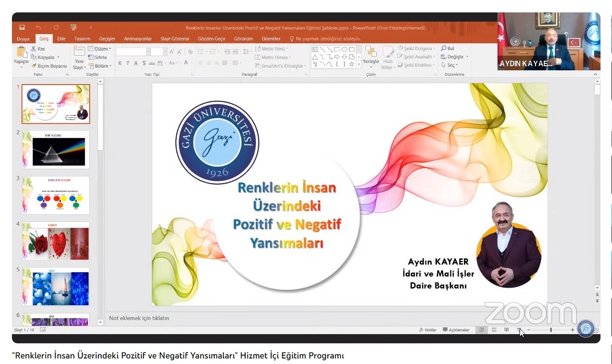Switch to the Slayt Gösterisi ribbon tab
The height and width of the screenshot is (364, 612).
tap(175, 39)
